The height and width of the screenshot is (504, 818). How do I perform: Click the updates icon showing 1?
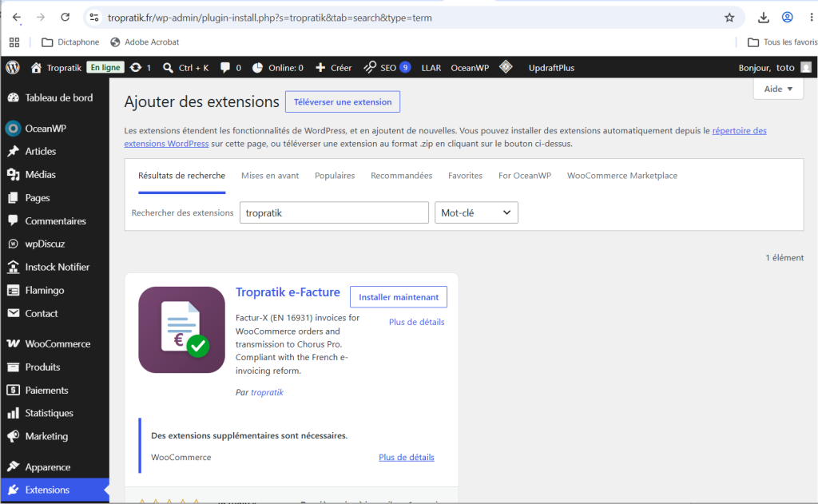[141, 68]
